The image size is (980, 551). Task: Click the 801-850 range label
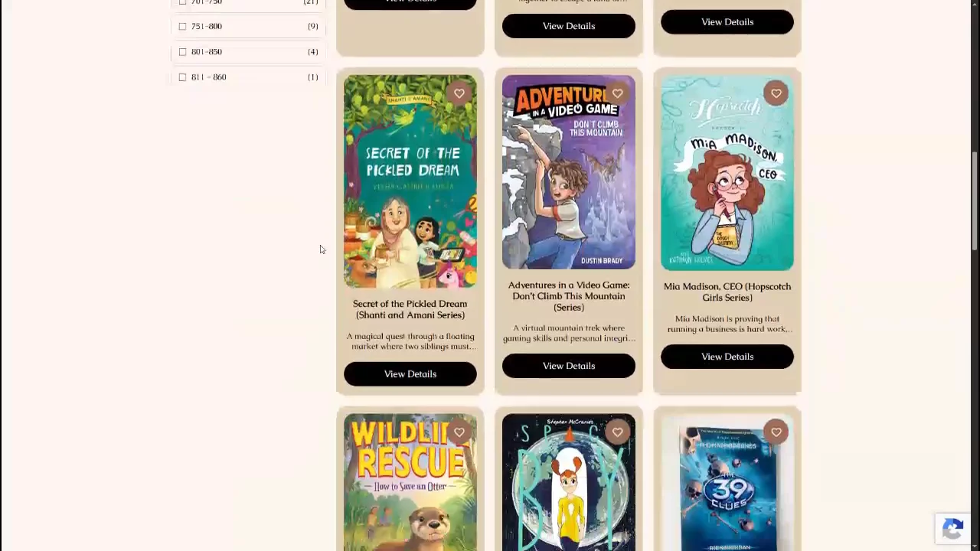point(207,51)
